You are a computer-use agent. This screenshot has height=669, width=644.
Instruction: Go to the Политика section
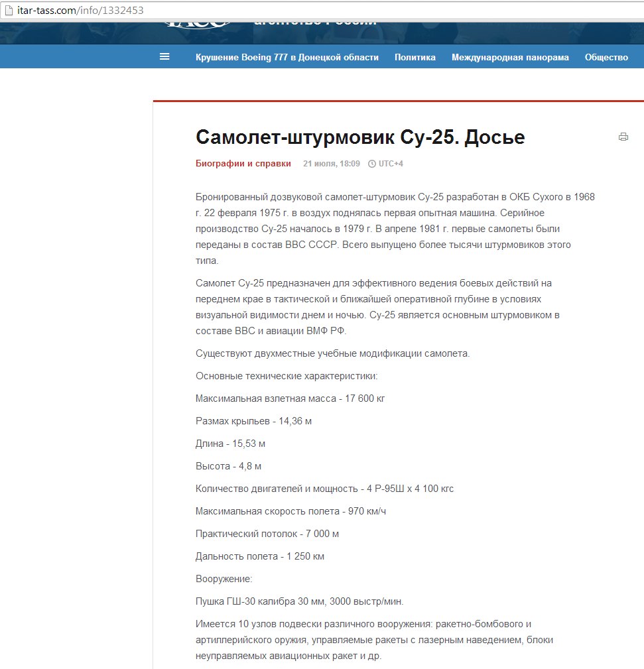(x=415, y=57)
